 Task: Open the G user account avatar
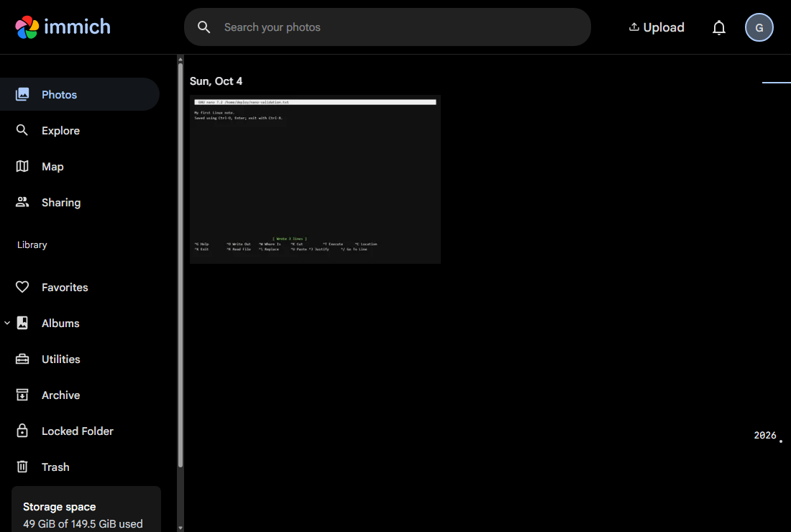pyautogui.click(x=759, y=27)
